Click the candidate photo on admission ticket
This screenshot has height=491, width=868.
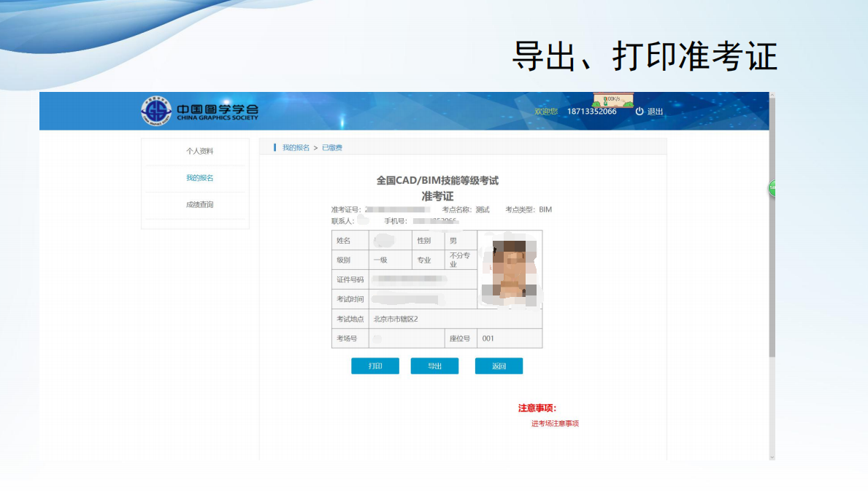[x=510, y=270]
